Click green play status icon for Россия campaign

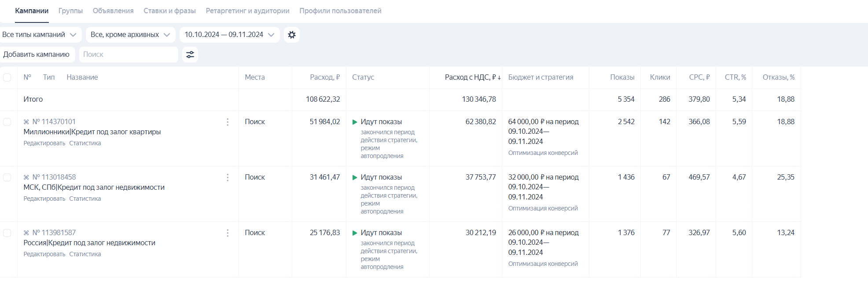[x=355, y=233]
